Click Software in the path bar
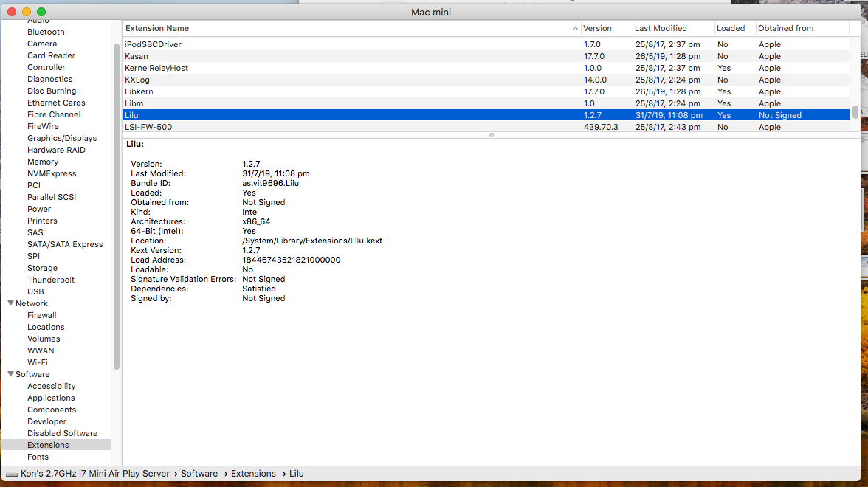The height and width of the screenshot is (487, 868). pos(199,474)
